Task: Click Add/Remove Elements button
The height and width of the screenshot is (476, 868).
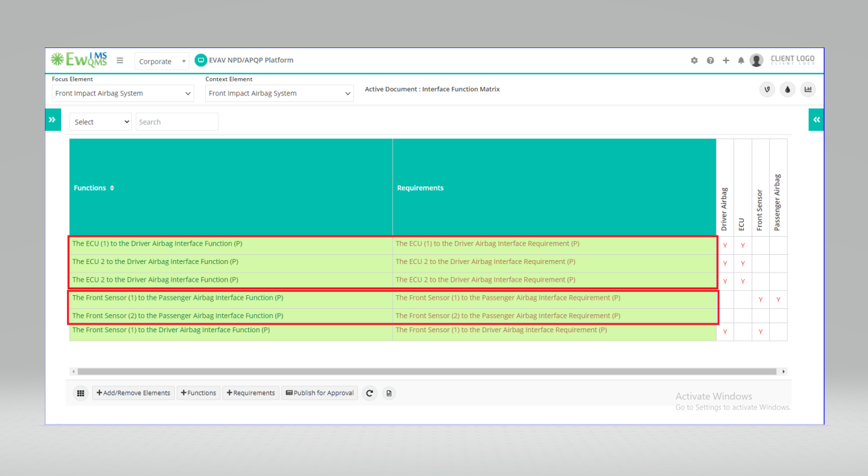Action: tap(133, 393)
